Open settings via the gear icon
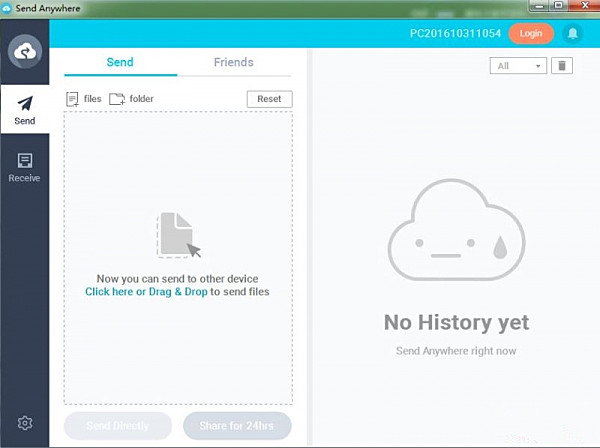 25,423
